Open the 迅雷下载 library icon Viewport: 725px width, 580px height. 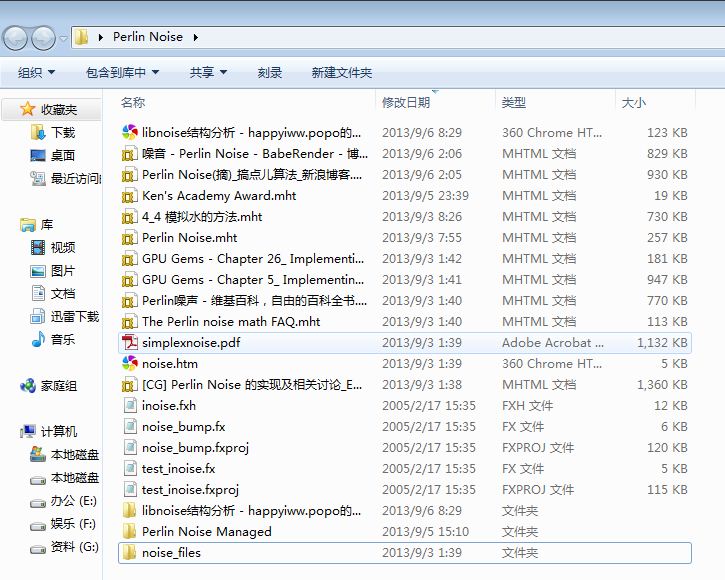click(x=37, y=316)
